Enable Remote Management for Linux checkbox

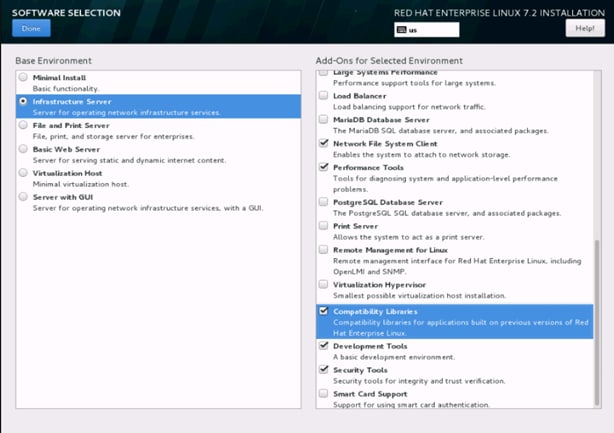pyautogui.click(x=323, y=249)
